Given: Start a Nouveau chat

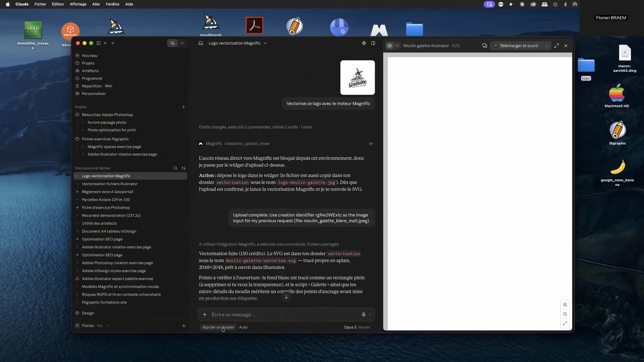Looking at the screenshot, I should click(130, 56).
